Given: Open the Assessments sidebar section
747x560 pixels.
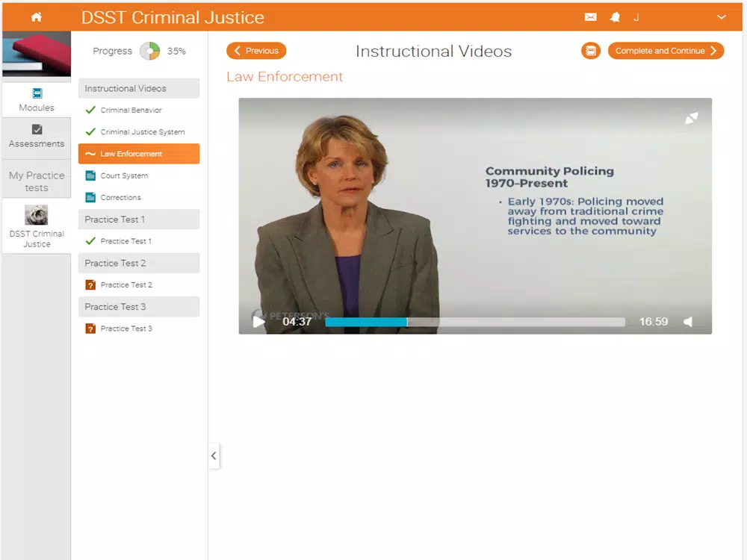Looking at the screenshot, I should 37,137.
